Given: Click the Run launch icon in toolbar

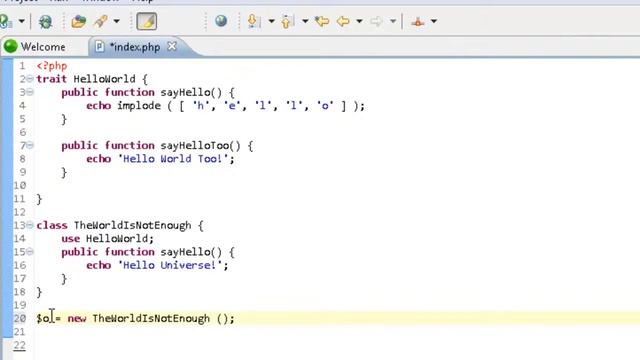Looking at the screenshot, I should point(5,21).
